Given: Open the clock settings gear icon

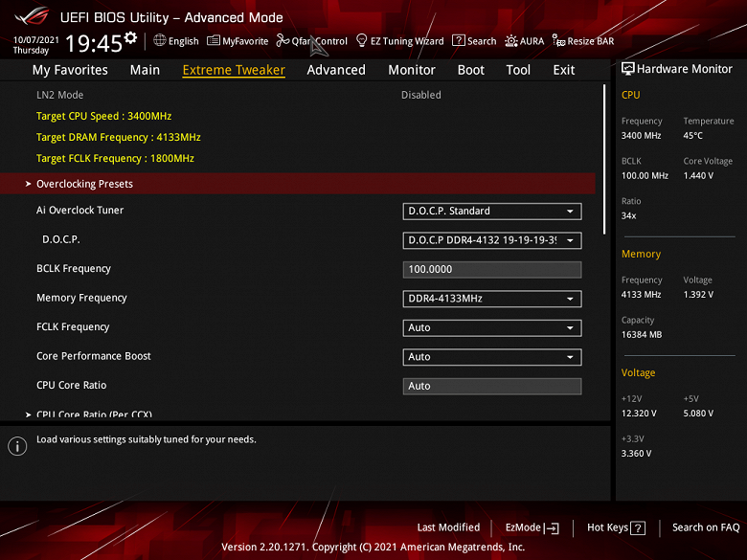Looking at the screenshot, I should tap(130, 37).
